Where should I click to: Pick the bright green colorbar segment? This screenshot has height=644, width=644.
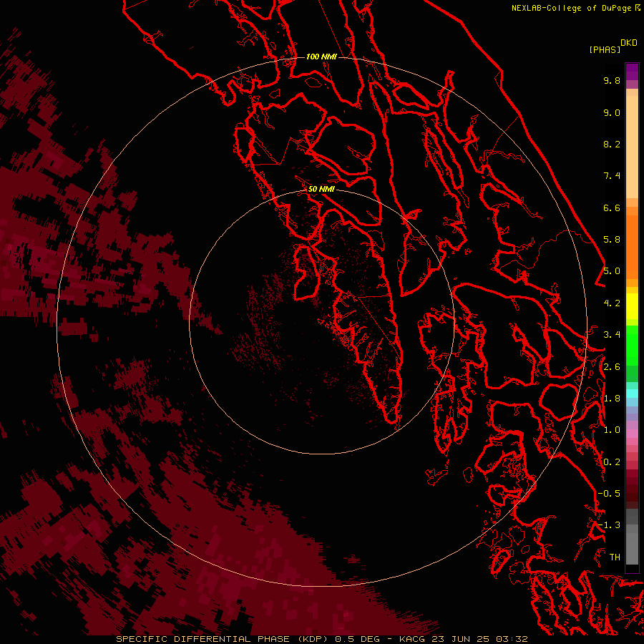[x=632, y=345]
